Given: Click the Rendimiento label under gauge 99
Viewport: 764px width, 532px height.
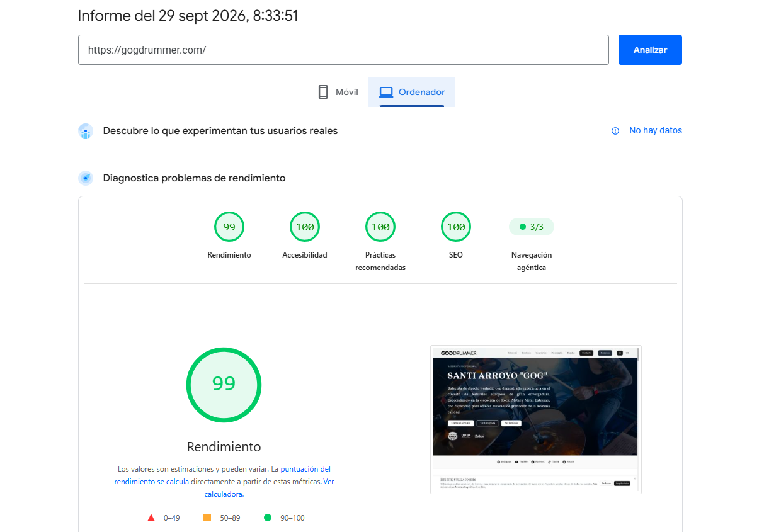Looking at the screenshot, I should click(x=229, y=255).
